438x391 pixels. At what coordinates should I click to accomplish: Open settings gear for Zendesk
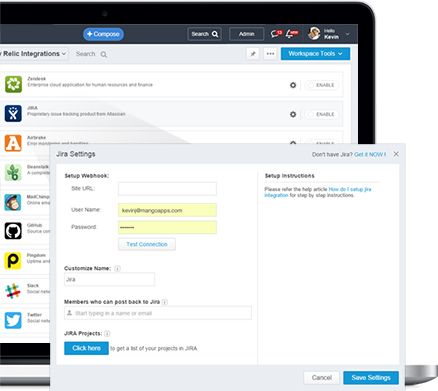click(x=293, y=85)
